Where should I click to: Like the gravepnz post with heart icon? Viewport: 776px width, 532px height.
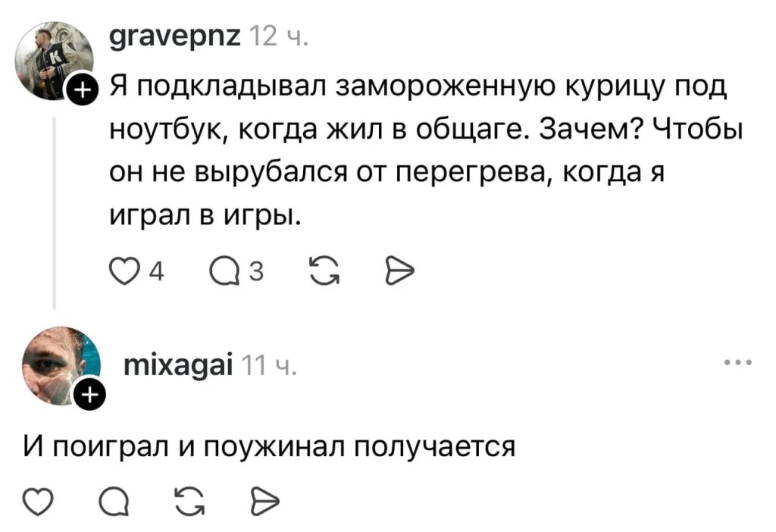coord(124,271)
